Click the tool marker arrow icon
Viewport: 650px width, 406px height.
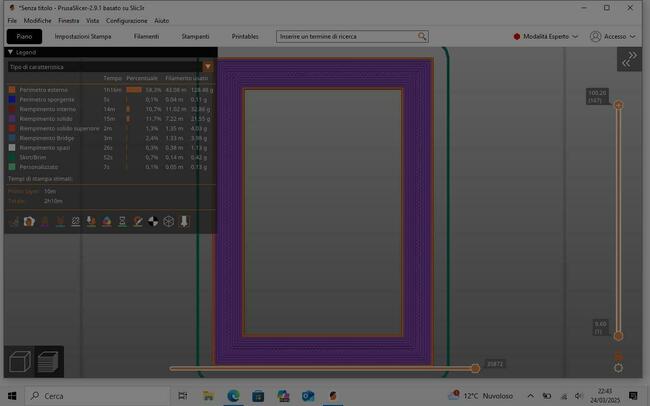[185, 221]
